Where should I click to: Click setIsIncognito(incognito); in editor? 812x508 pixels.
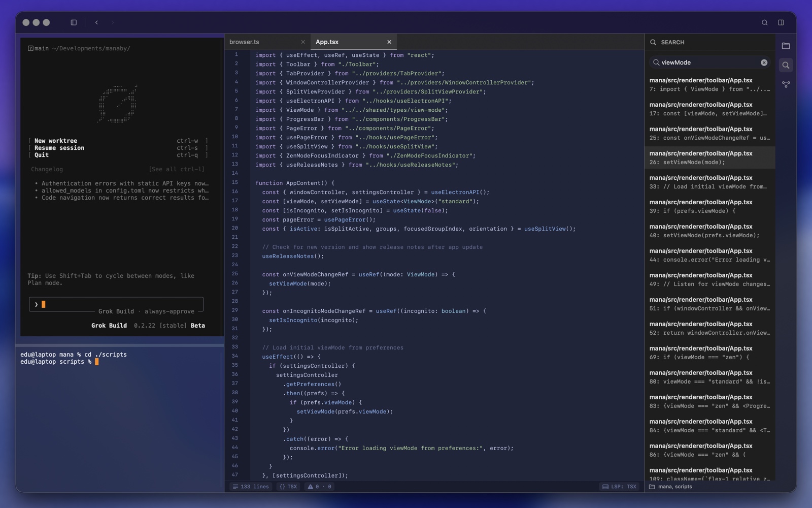point(314,320)
